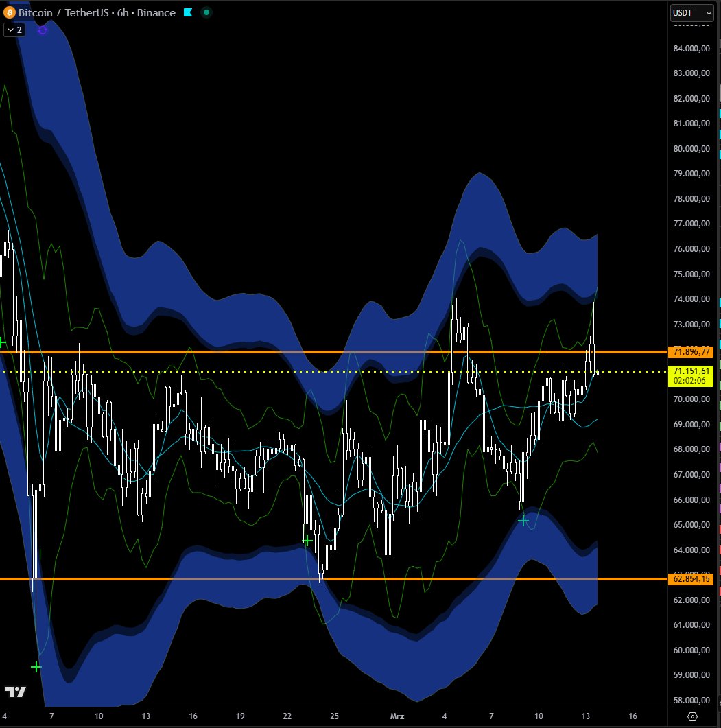The image size is (721, 728).
Task: Click the 25 date label on time axis
Action: click(x=334, y=716)
